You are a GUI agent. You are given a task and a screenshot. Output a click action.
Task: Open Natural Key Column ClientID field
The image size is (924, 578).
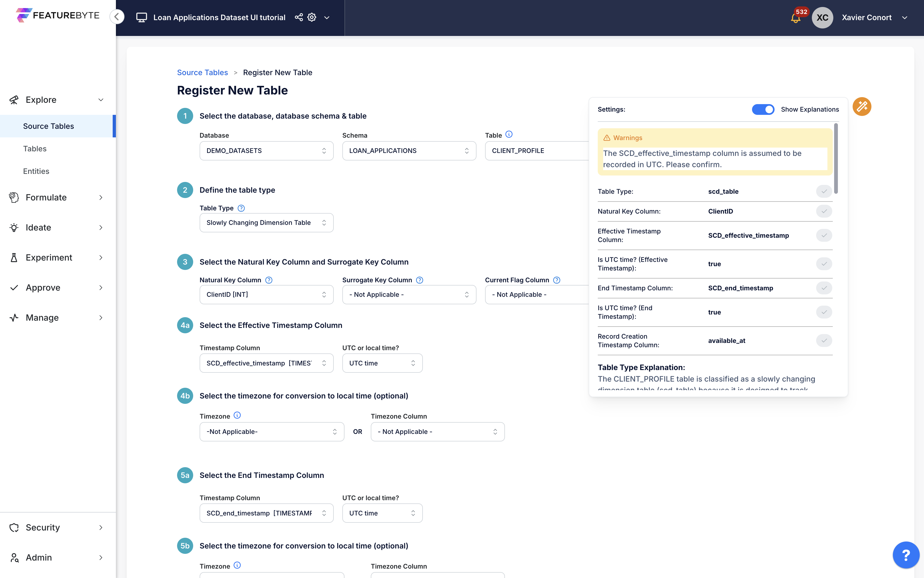266,295
